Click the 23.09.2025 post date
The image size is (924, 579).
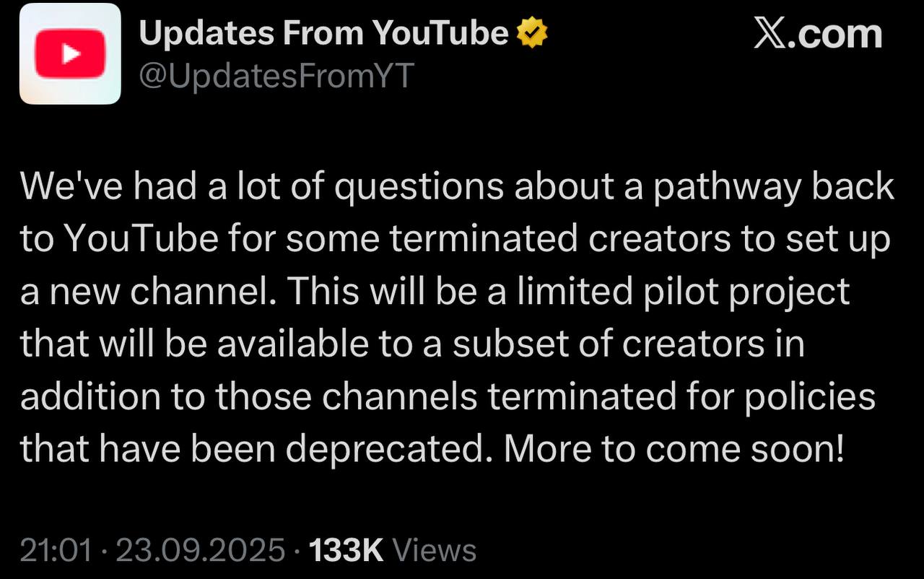(x=201, y=551)
